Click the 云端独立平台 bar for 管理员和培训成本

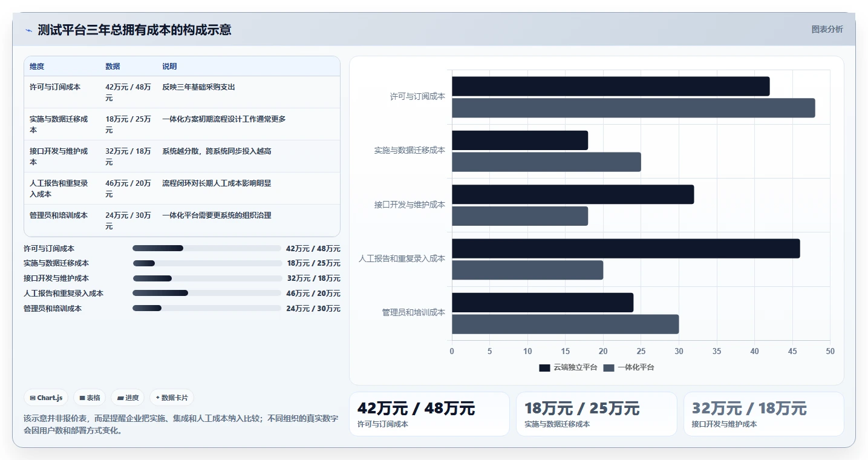point(543,303)
